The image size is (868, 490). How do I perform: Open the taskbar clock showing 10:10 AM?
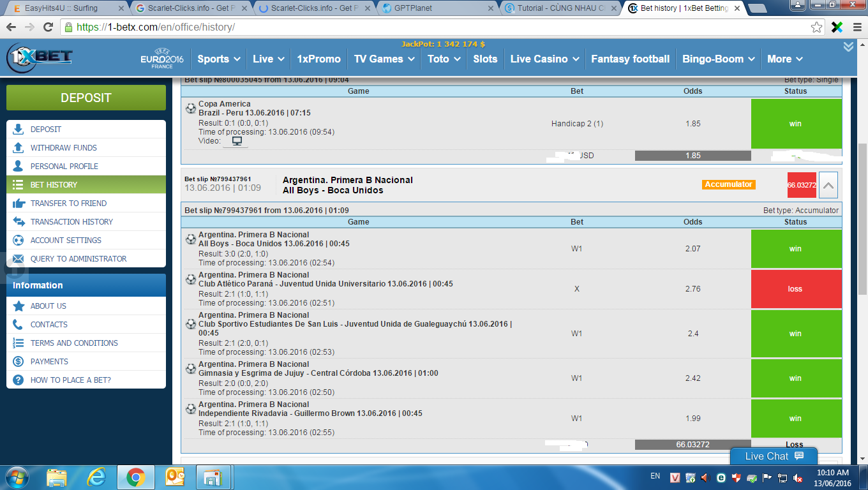[834, 478]
